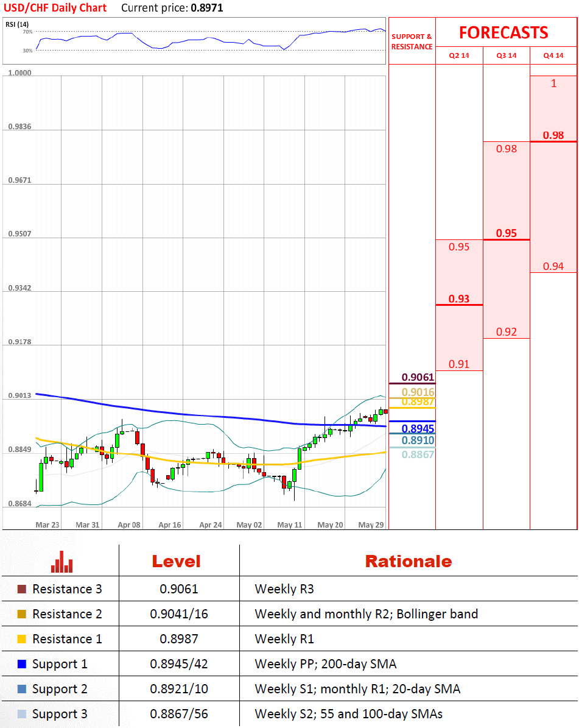The width and height of the screenshot is (579, 728).
Task: Select the Support 3 row label
Action: coord(60,715)
